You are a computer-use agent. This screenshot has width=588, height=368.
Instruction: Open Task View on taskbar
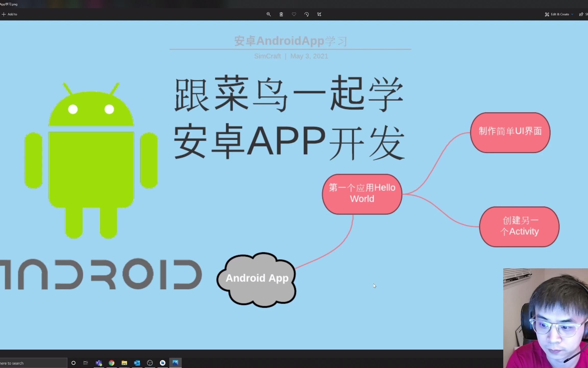click(x=86, y=363)
